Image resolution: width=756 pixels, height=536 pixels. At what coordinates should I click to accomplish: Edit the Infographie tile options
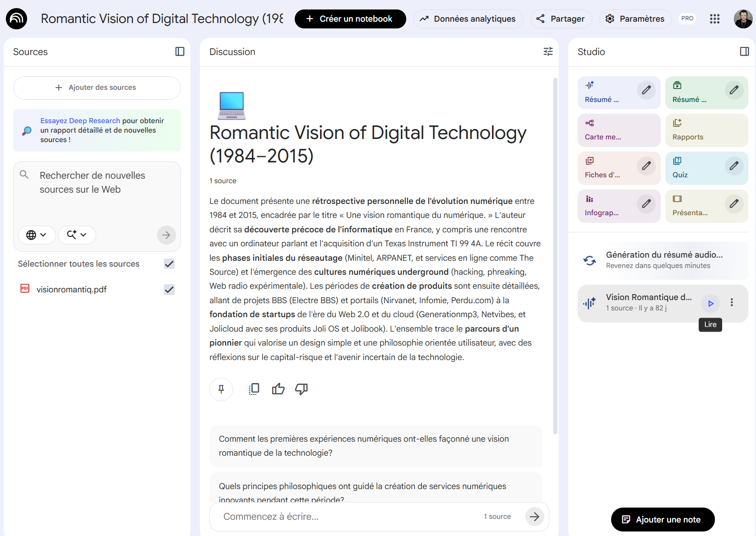(646, 204)
